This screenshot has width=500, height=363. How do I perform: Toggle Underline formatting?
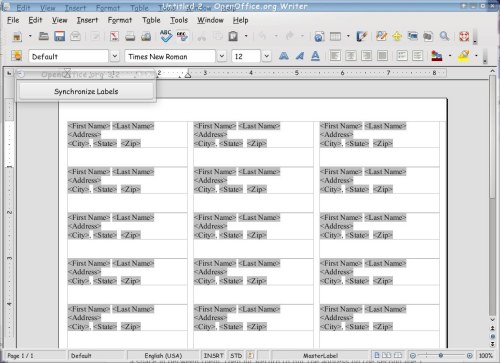point(315,56)
